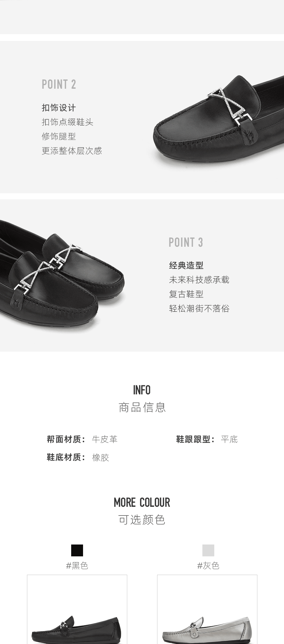Click the POINT 3 pair of loafers image
This screenshot has height=644, width=284.
point(62,274)
